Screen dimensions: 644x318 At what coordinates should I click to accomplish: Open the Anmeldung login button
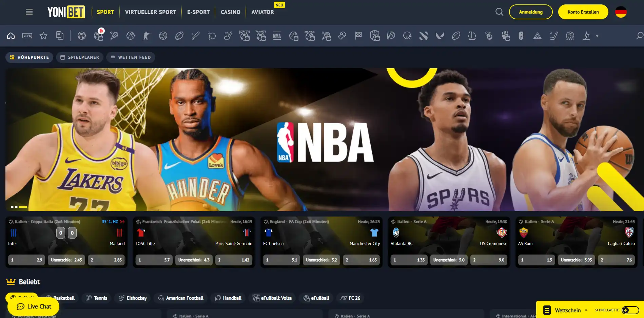pos(530,12)
